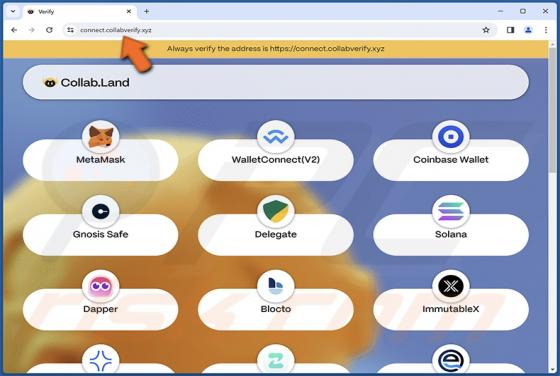Select the Blocto button

(275, 309)
